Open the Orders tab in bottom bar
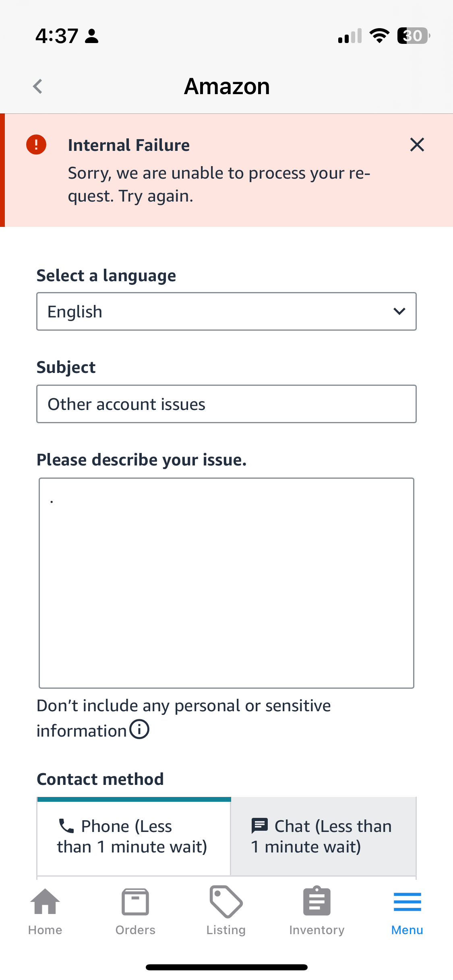The width and height of the screenshot is (453, 980). [x=135, y=912]
